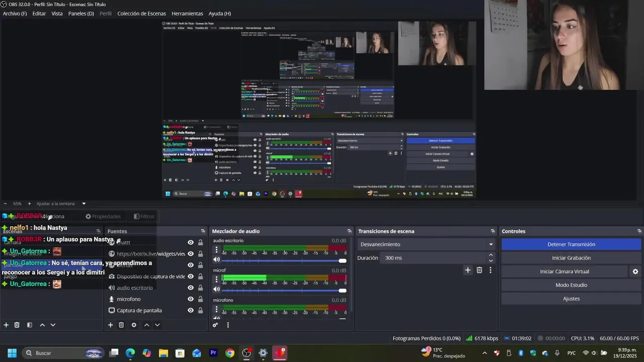Viewport: 644px width, 362px height.
Task: Launch Google Chrome from taskbar
Action: [x=230, y=353]
